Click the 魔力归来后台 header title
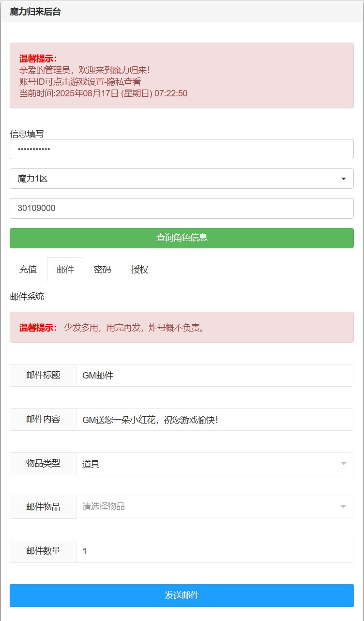Screen dimensions: 364x621 point(35,12)
